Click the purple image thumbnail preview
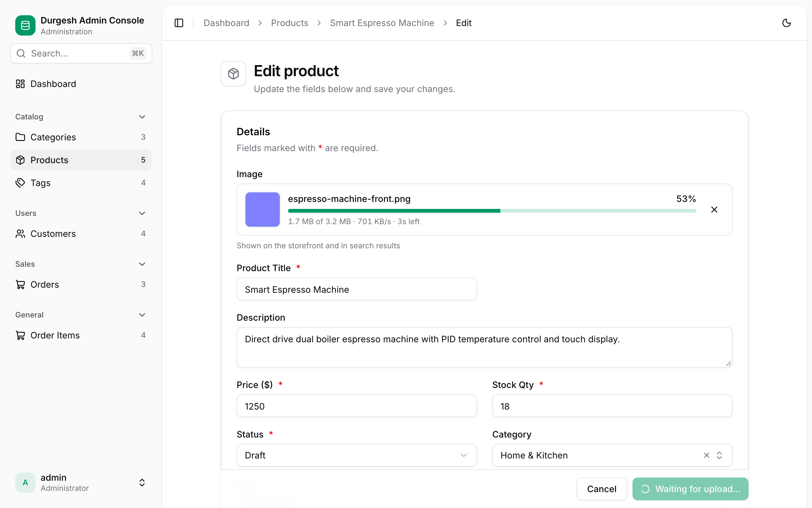Image resolution: width=812 pixels, height=508 pixels. tap(262, 210)
